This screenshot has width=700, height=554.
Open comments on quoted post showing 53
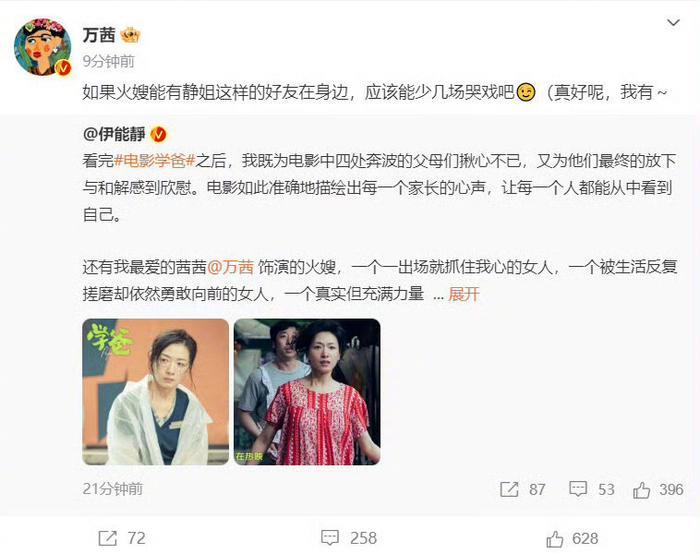point(592,489)
